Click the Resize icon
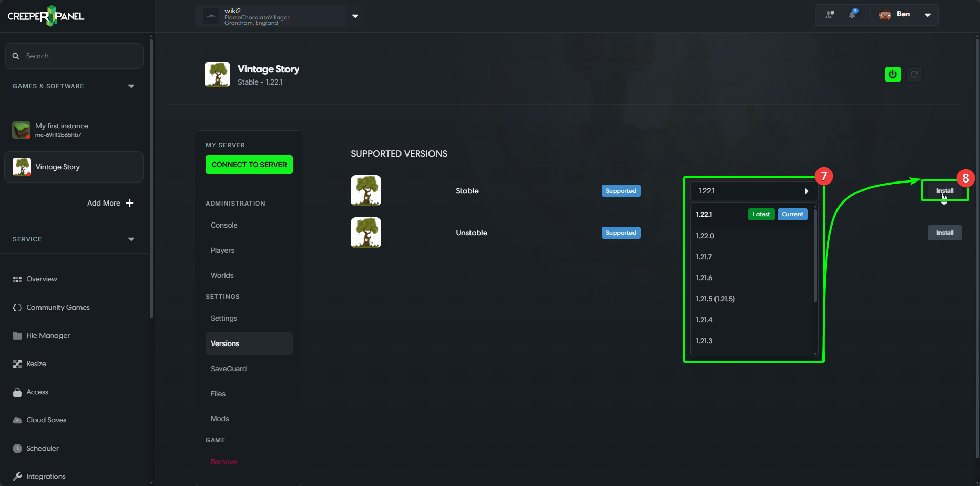The image size is (980, 486). [x=17, y=364]
